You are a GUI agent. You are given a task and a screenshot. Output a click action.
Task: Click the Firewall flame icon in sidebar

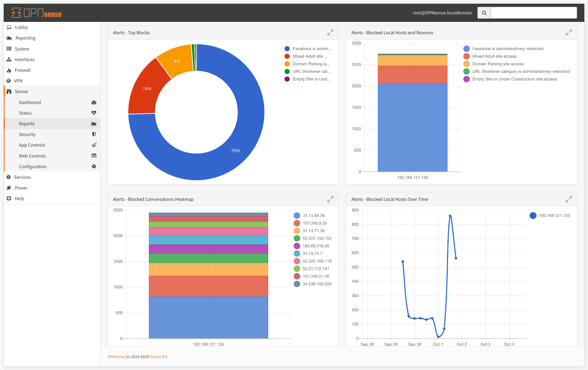click(x=9, y=70)
